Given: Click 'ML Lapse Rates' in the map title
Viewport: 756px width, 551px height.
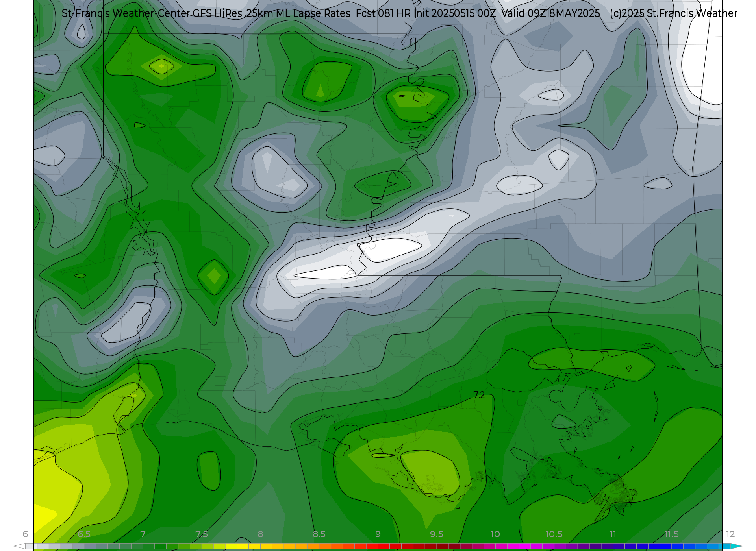Looking at the screenshot, I should (x=313, y=13).
